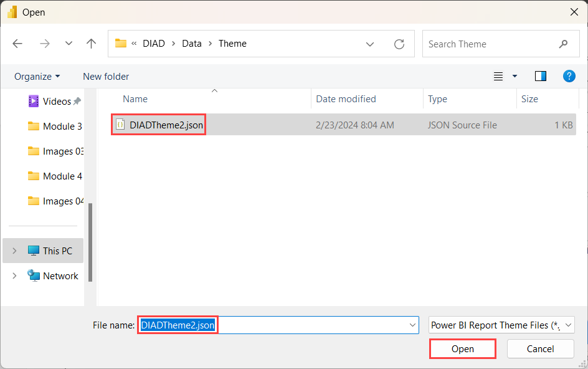Select the pinned Videos folder
Viewport: 588px width, 369px height.
pos(55,101)
